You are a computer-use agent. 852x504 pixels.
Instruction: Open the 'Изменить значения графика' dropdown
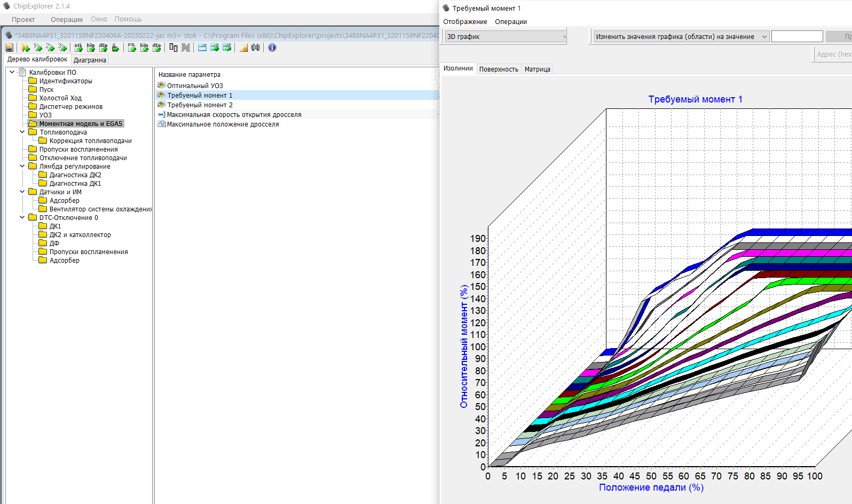pyautogui.click(x=681, y=37)
